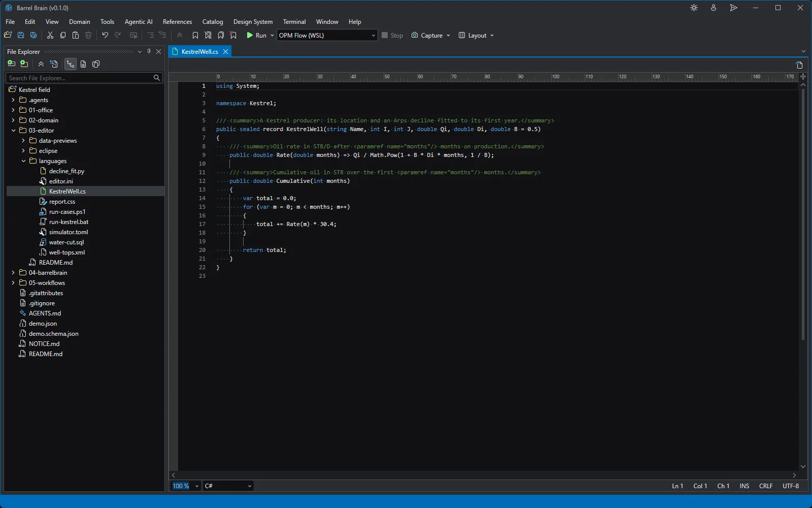The width and height of the screenshot is (812, 508).
Task: Open the Agentic AI menu
Action: [139, 22]
